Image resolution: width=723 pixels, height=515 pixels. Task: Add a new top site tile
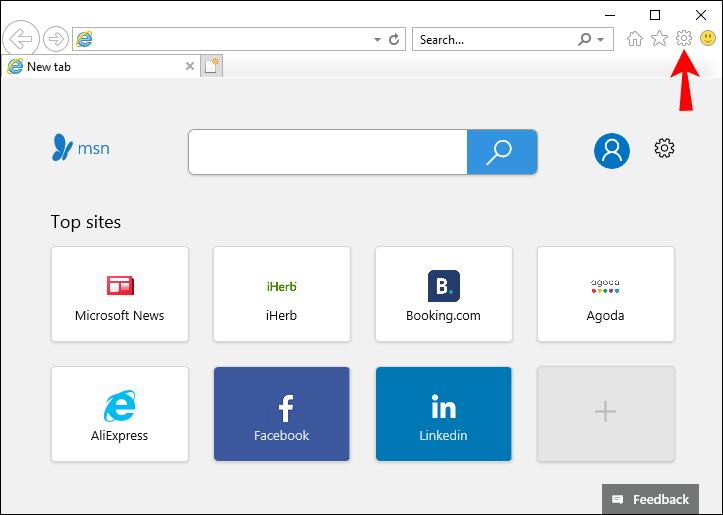[x=605, y=414]
